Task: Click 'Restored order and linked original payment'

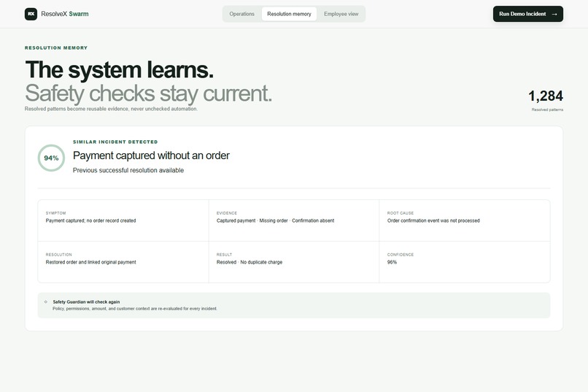Action: point(90,262)
